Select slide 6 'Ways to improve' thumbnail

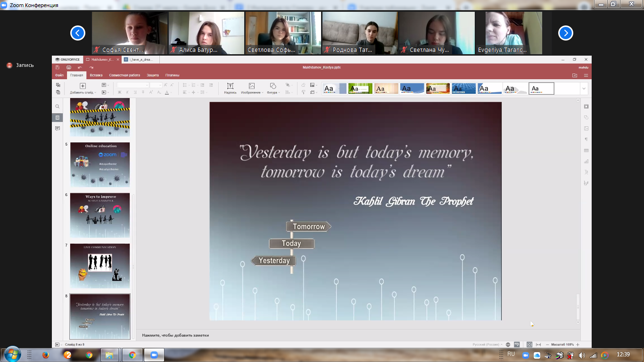point(100,215)
